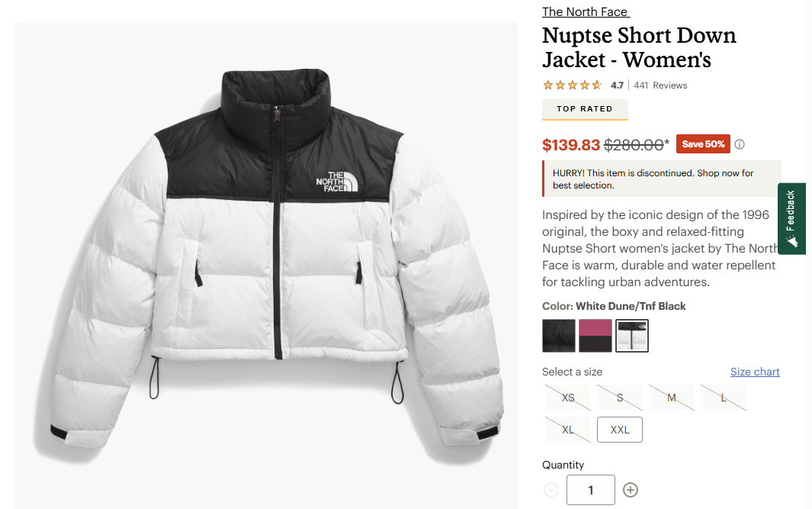Select the pink and black color swatch
812x509 pixels.
point(595,336)
